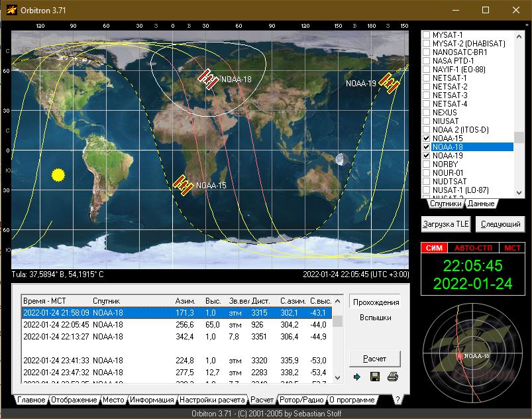
Task: Open the Главное tab
Action: tap(31, 400)
